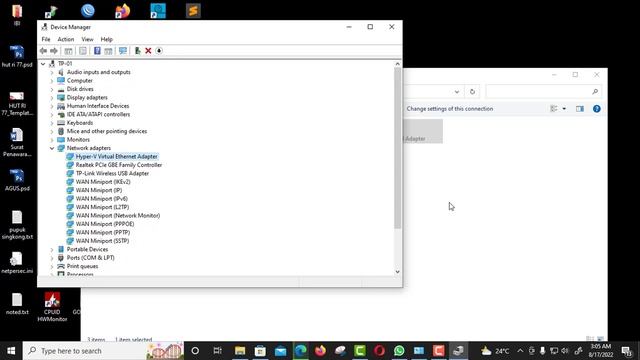
Task: Open the View menu in Device Manager
Action: 87,39
